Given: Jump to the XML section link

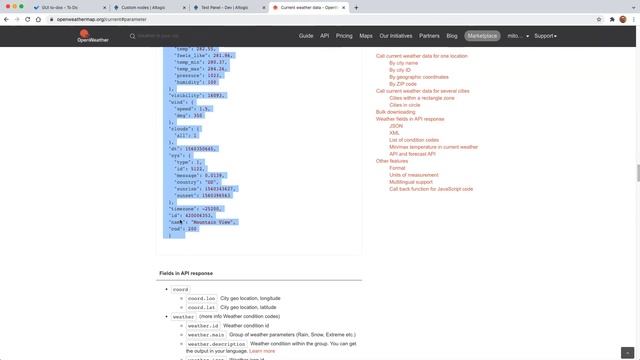Looking at the screenshot, I should tap(394, 133).
